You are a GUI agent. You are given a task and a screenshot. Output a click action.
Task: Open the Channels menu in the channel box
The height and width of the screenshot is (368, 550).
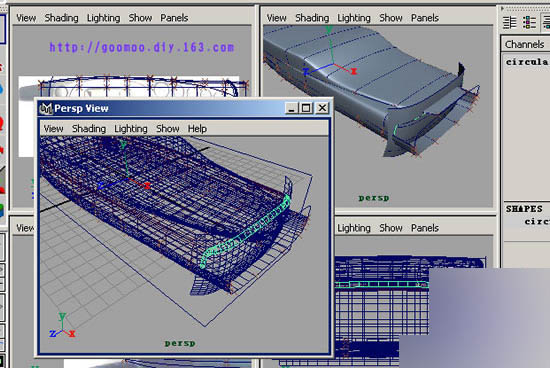[524, 44]
